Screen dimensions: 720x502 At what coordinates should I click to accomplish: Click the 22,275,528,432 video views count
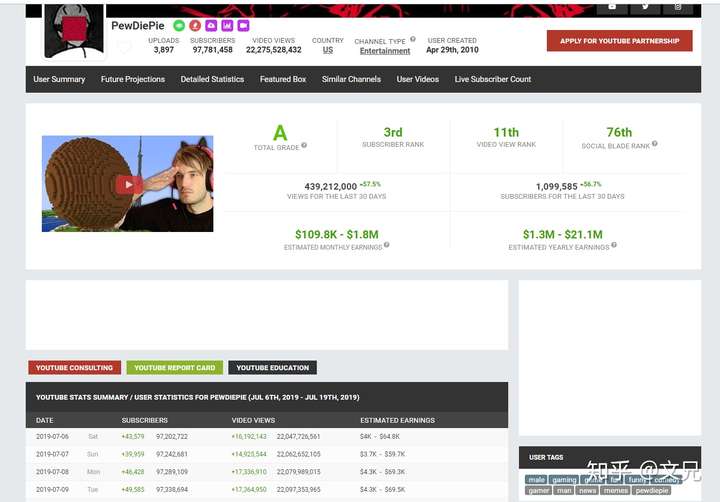274,50
